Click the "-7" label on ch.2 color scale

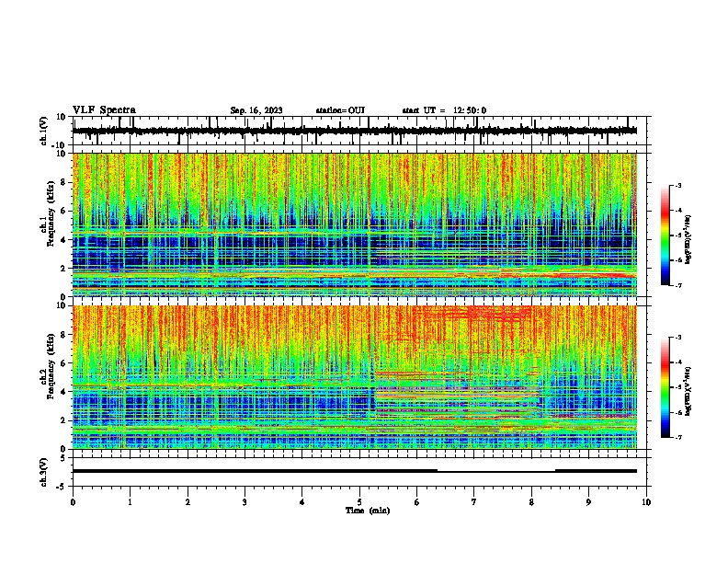(x=677, y=437)
